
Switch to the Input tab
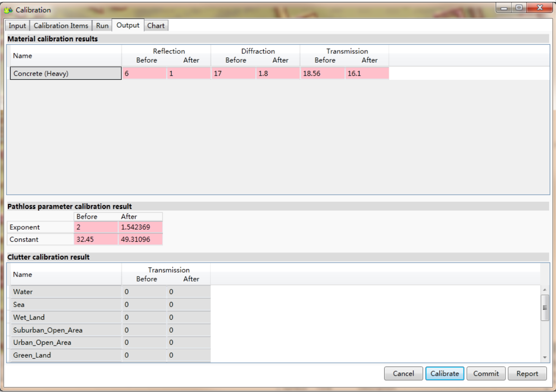pos(17,26)
